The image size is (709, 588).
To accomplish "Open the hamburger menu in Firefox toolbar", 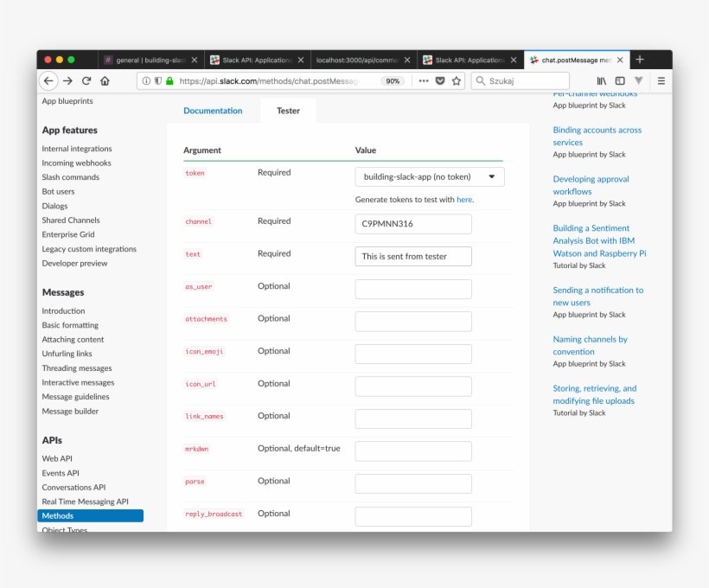I will (660, 80).
